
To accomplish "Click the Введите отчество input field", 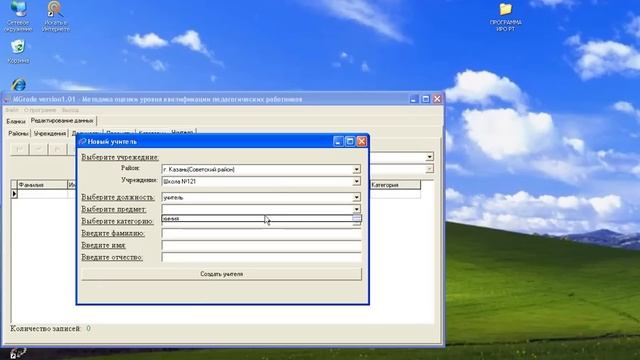I will [x=262, y=257].
